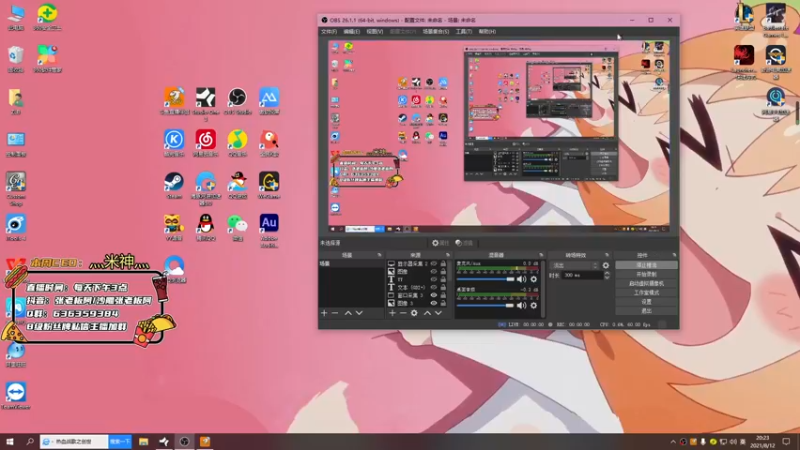The width and height of the screenshot is (800, 450).
Task: Toggle visibility of 图像 3 source
Action: [434, 303]
